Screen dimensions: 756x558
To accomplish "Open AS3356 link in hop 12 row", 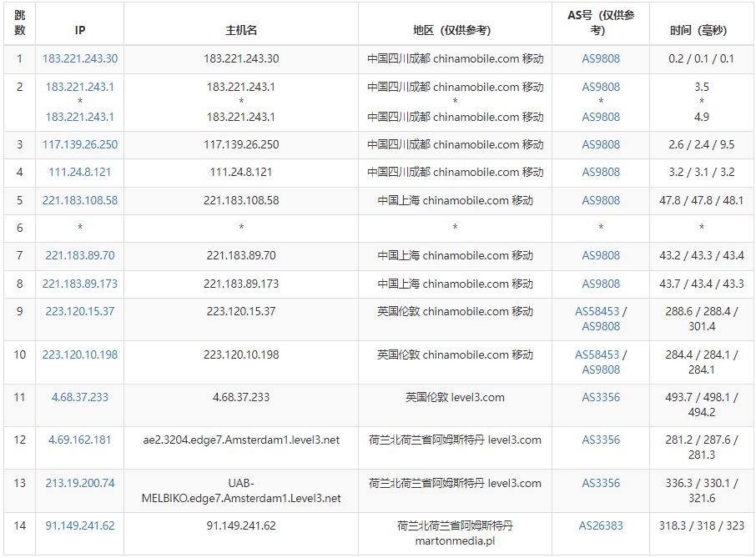I will (601, 440).
